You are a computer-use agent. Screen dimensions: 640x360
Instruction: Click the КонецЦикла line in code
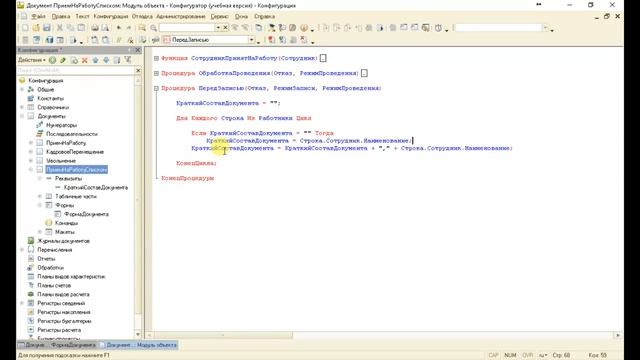[x=197, y=163]
